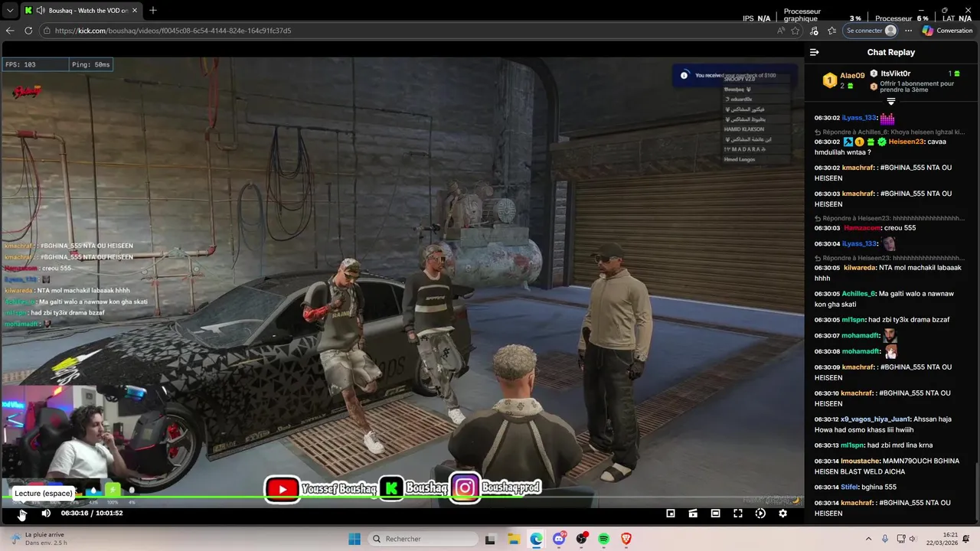980x551 pixels.
Task: Open browser extensions icon
Action: [814, 31]
